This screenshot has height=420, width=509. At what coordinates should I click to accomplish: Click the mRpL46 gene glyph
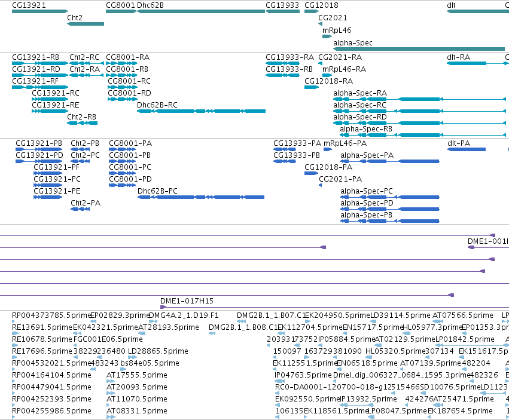(x=327, y=36)
